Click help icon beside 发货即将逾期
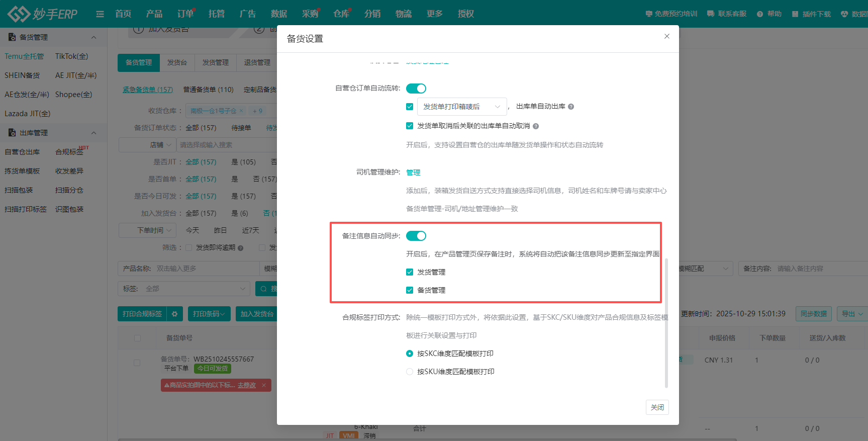The height and width of the screenshot is (441, 868). pos(241,248)
